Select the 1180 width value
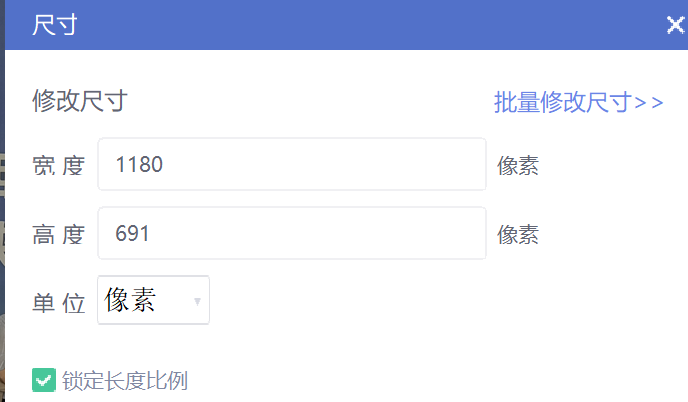The height and width of the screenshot is (402, 688). pyautogui.click(x=140, y=164)
